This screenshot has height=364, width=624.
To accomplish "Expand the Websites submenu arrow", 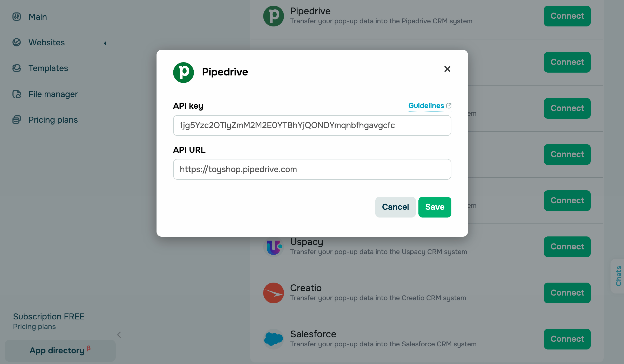I will pyautogui.click(x=105, y=43).
